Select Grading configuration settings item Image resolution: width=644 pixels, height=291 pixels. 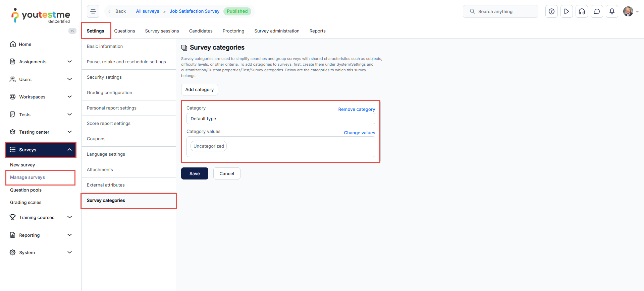109,93
